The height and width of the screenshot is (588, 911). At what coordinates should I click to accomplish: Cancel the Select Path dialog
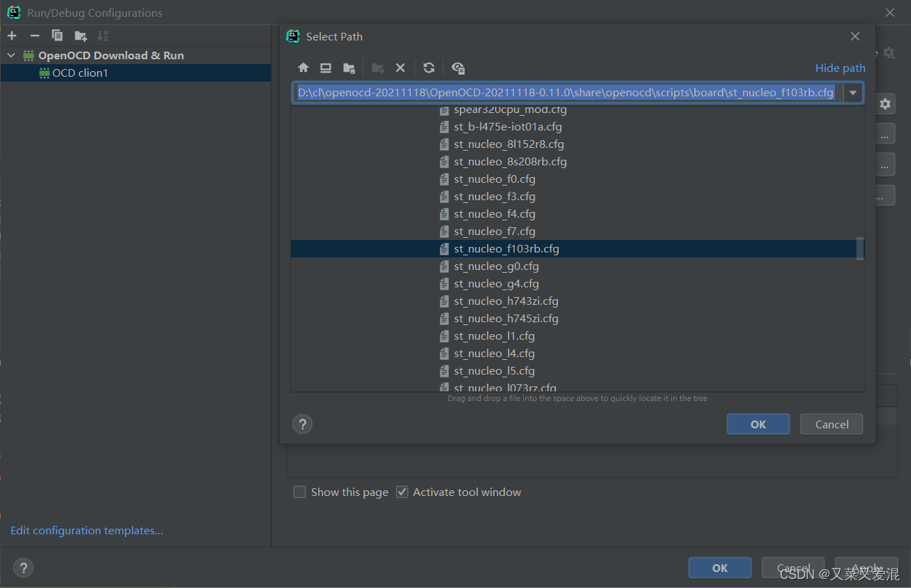[x=831, y=424]
